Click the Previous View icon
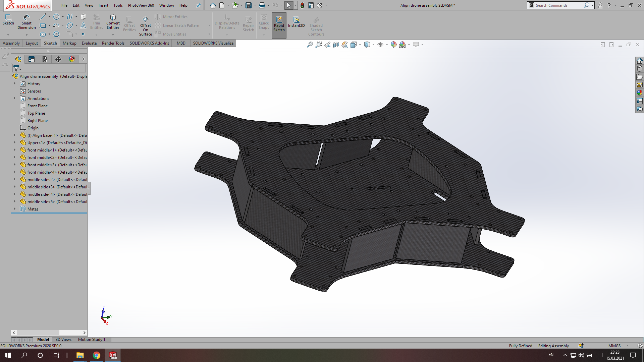Screen dimensions: 644x362 coord(327,45)
